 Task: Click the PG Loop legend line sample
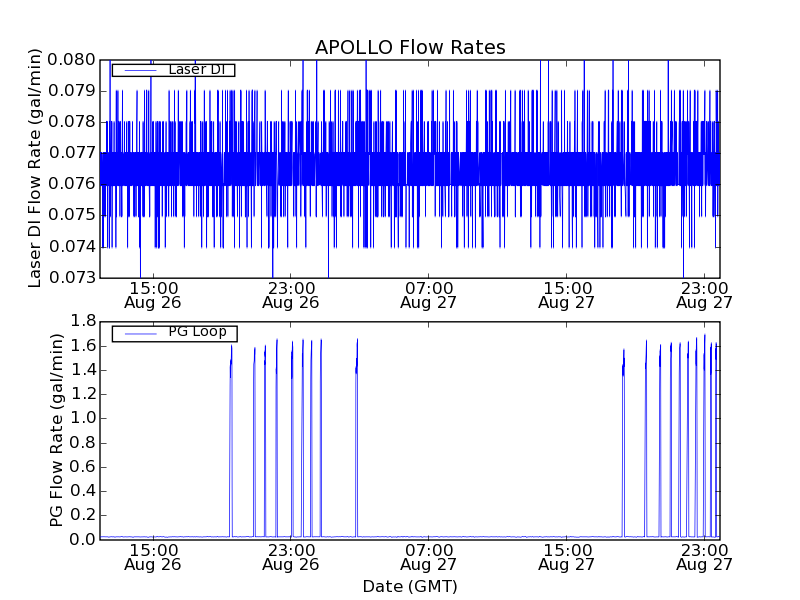[140, 334]
